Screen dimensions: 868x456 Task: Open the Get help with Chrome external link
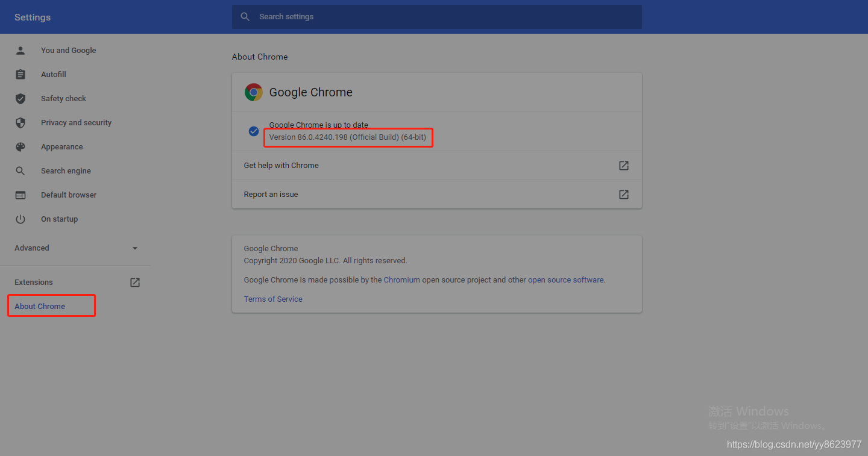tap(624, 165)
